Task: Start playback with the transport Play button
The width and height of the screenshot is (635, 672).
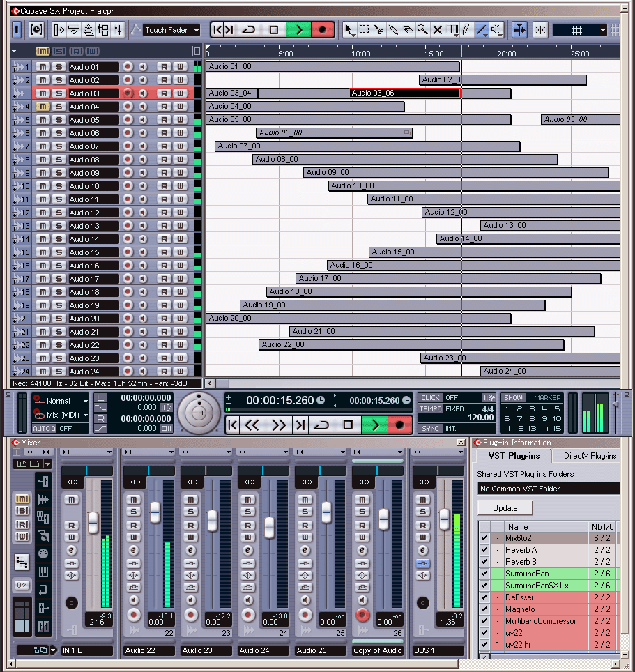Action: tap(375, 425)
